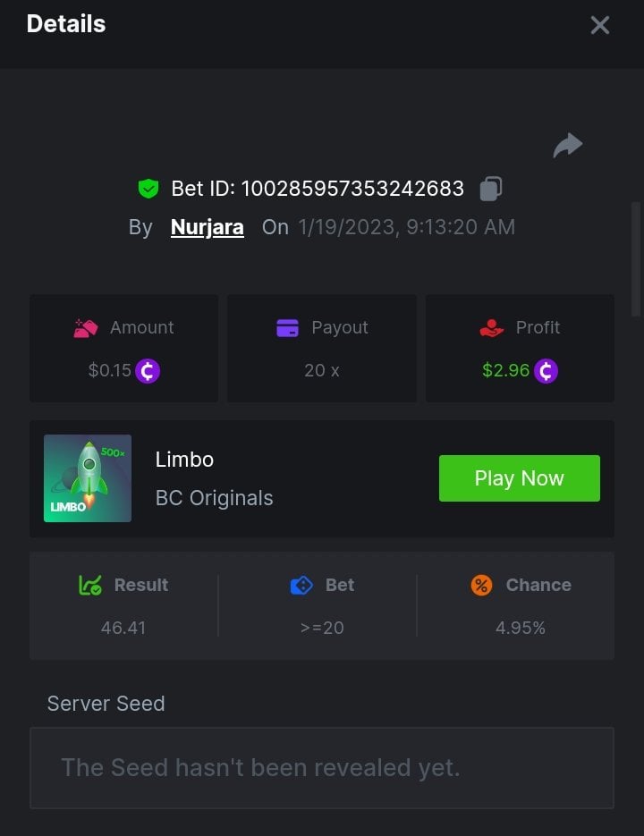Click the Payout card icon
This screenshot has height=836, width=644.
287,328
